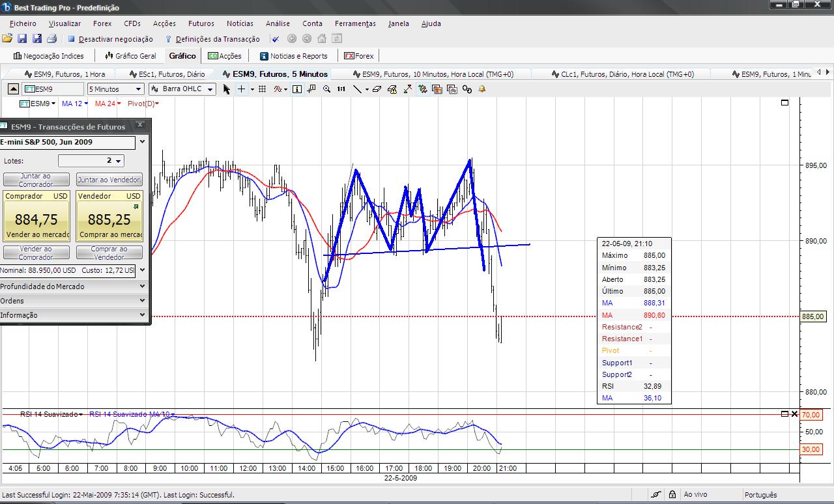This screenshot has width=834, height=504.
Task: Open the drawing tools dropdown arrow
Action: pyautogui.click(x=367, y=89)
